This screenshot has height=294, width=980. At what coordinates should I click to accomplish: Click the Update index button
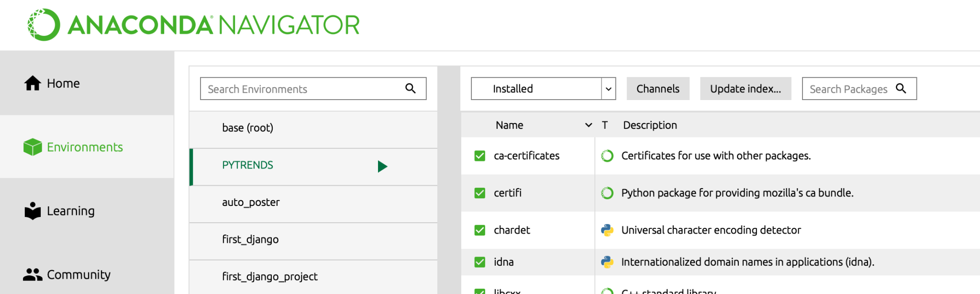(745, 89)
